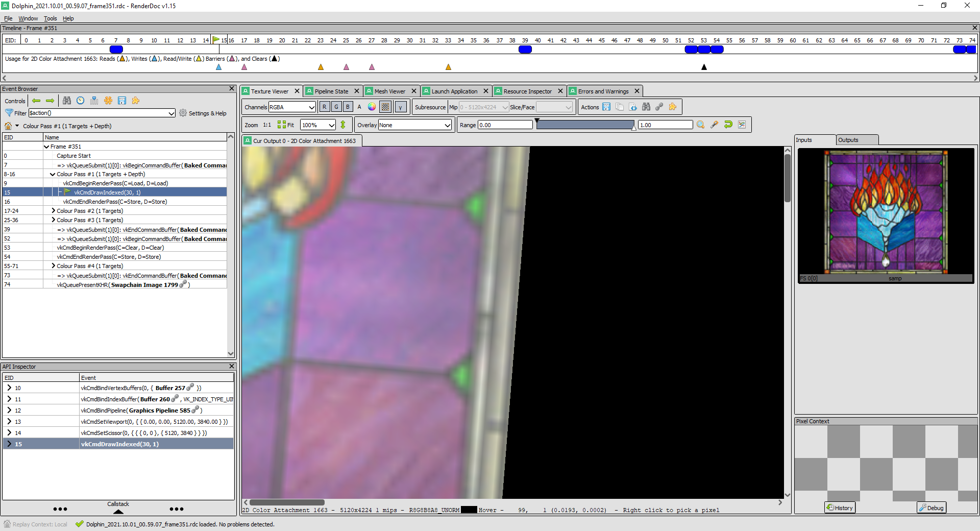Expand Colour Pass #2 in the event tree
The height and width of the screenshot is (531, 980).
pos(53,211)
